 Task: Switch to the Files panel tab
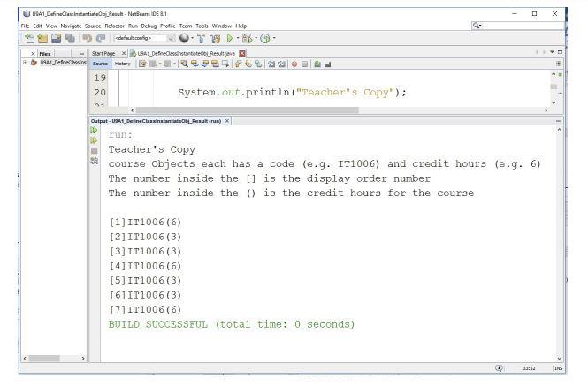click(45, 54)
